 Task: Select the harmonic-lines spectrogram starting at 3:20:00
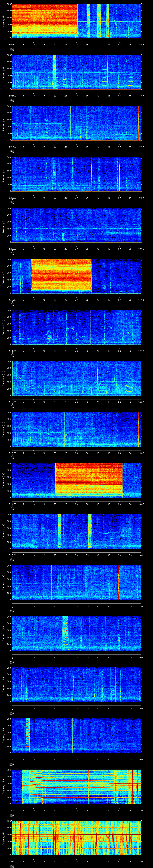77,787
